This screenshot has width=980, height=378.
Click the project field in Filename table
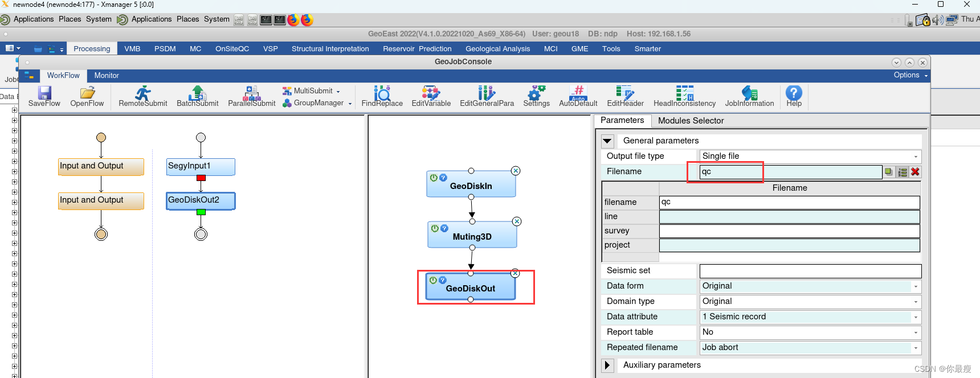[x=790, y=245]
